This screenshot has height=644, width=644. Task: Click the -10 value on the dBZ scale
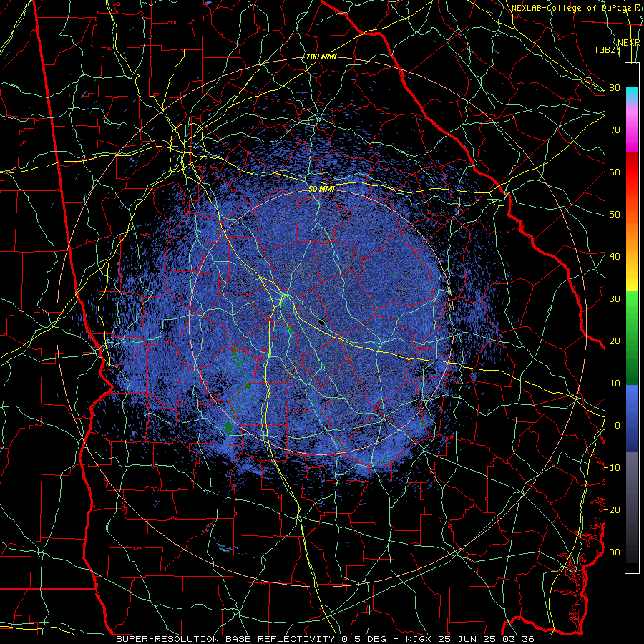[613, 468]
